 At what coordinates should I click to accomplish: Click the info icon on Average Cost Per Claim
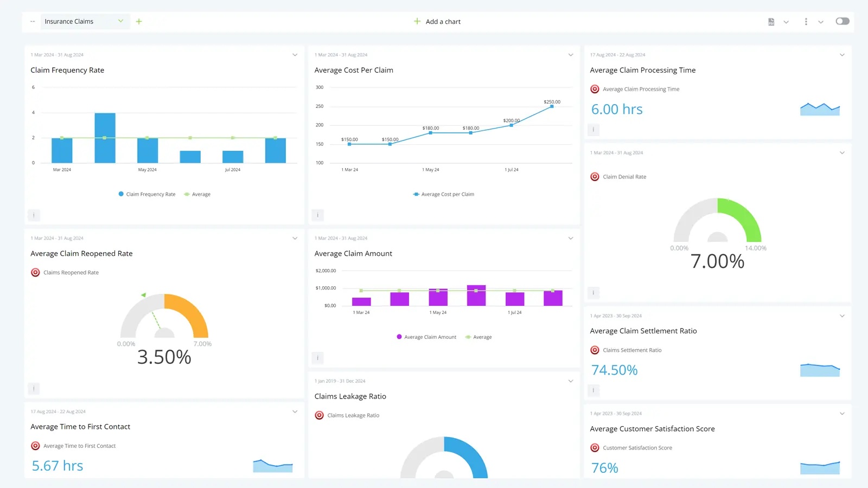317,215
